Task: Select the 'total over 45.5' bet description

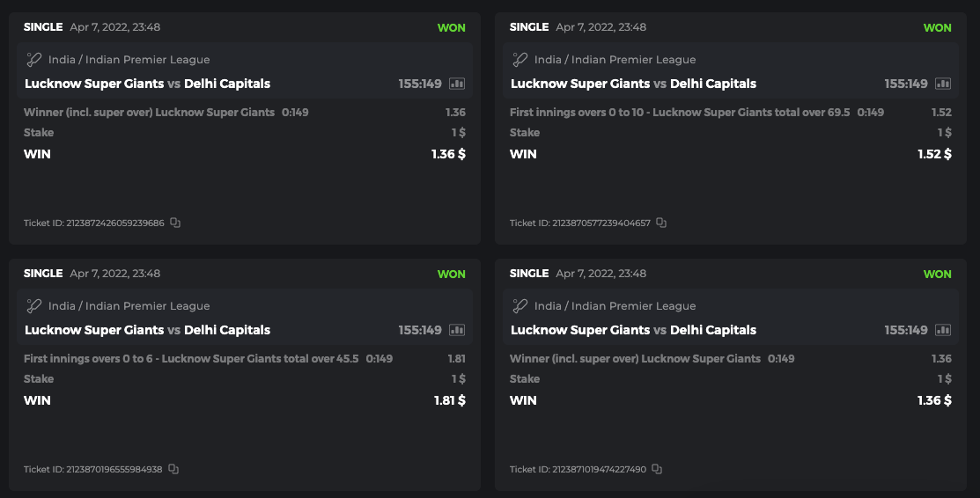Action: pos(191,359)
